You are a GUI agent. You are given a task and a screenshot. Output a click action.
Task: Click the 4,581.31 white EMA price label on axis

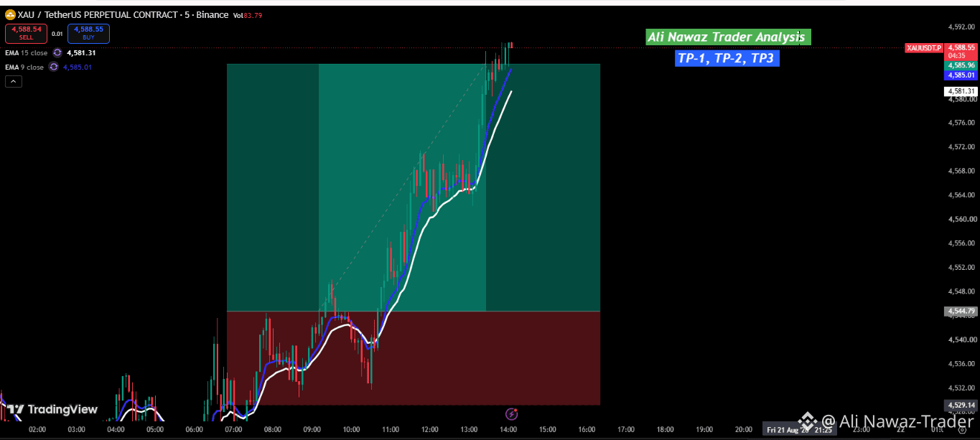(x=961, y=91)
